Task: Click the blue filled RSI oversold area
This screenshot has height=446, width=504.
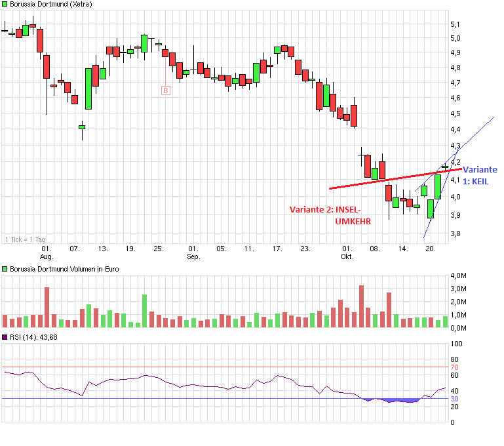Action: coord(403,401)
